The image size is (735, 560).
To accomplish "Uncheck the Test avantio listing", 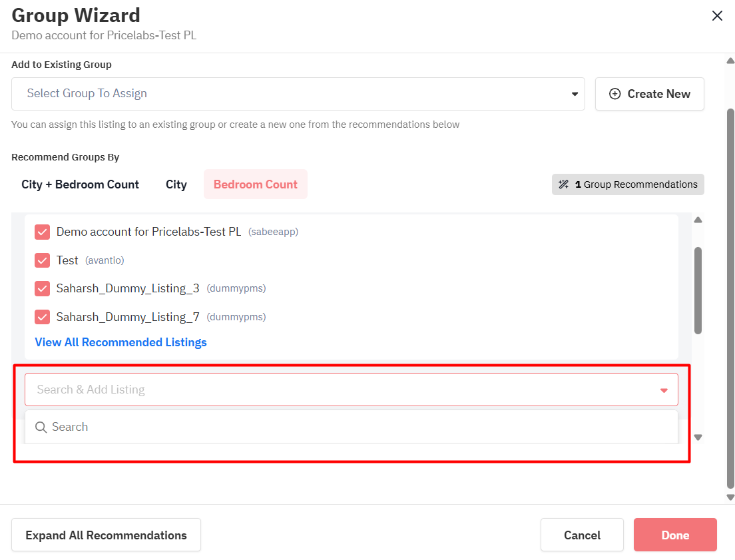I will (x=43, y=260).
